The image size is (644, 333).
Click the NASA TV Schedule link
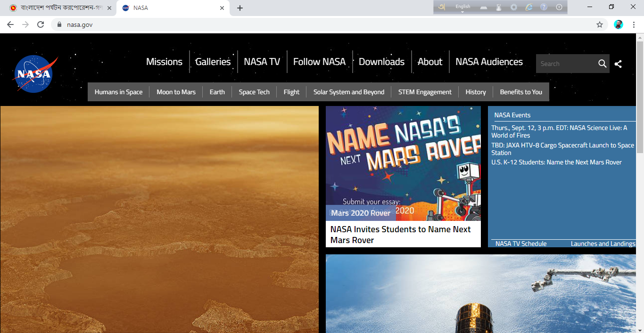[x=521, y=244]
